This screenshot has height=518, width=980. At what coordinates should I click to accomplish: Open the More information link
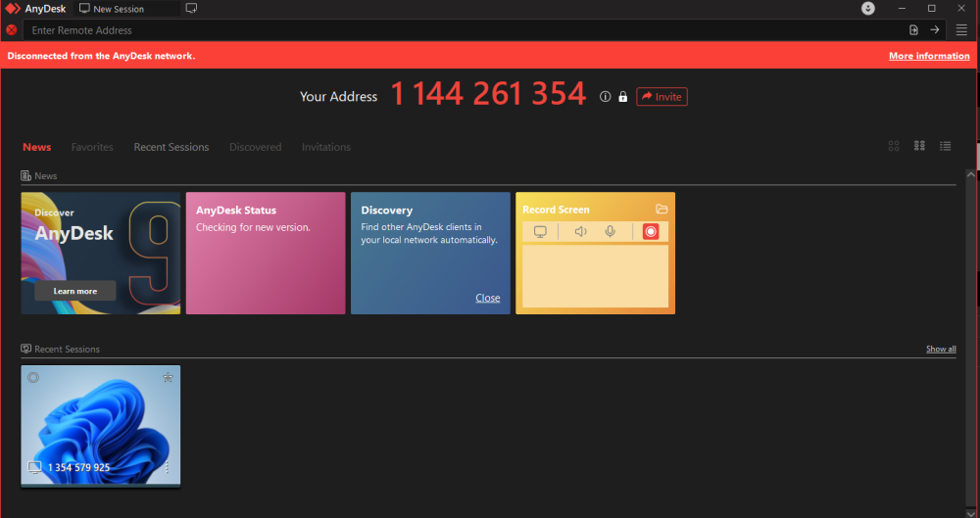click(929, 56)
